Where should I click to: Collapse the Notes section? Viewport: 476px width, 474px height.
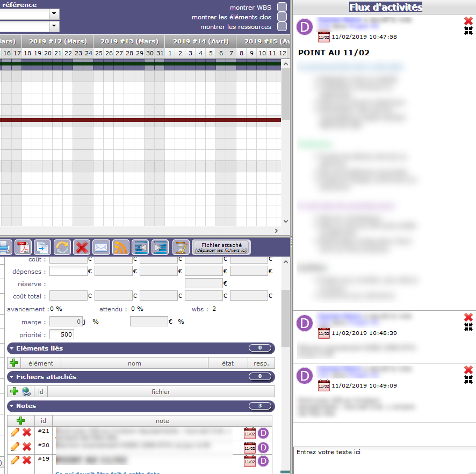(x=11, y=406)
